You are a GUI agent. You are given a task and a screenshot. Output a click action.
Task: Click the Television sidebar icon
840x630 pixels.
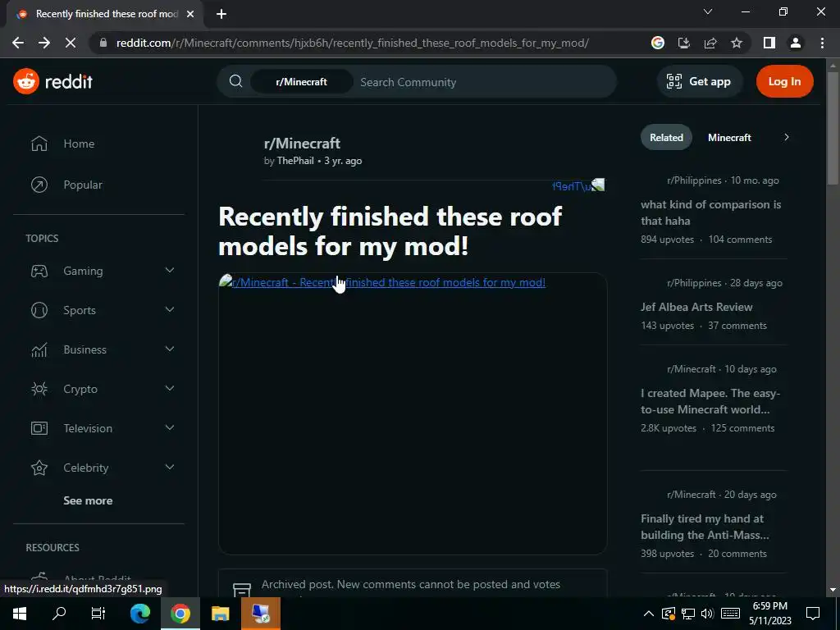tap(39, 428)
